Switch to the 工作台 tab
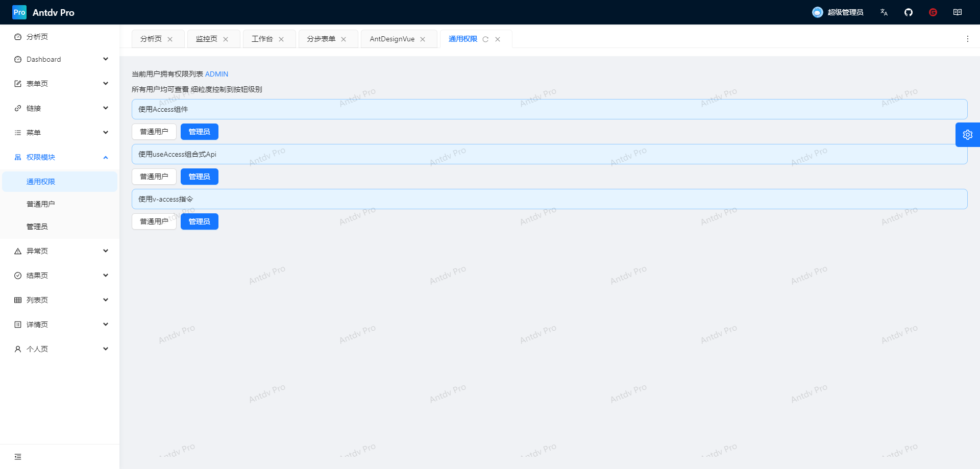The image size is (980, 469). [262, 39]
